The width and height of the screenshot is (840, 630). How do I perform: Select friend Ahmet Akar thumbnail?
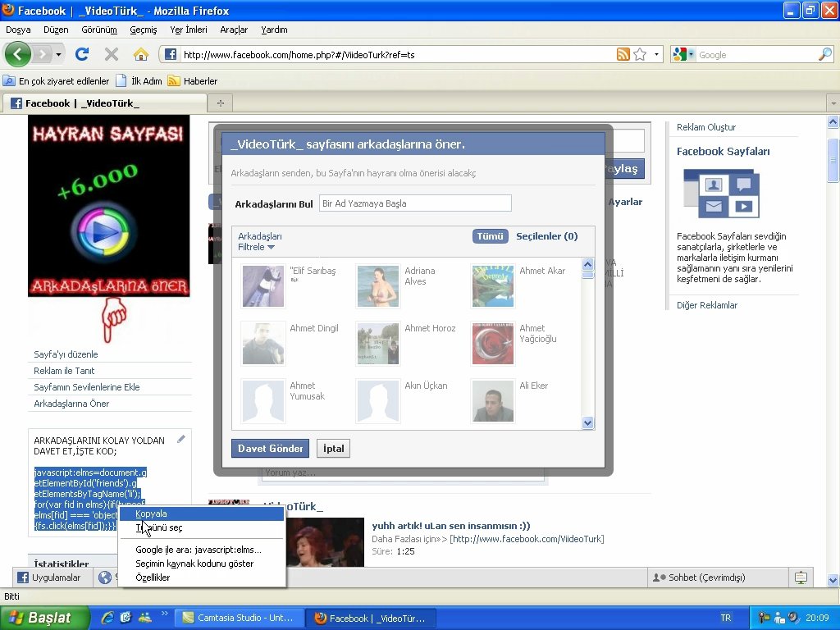tap(493, 286)
